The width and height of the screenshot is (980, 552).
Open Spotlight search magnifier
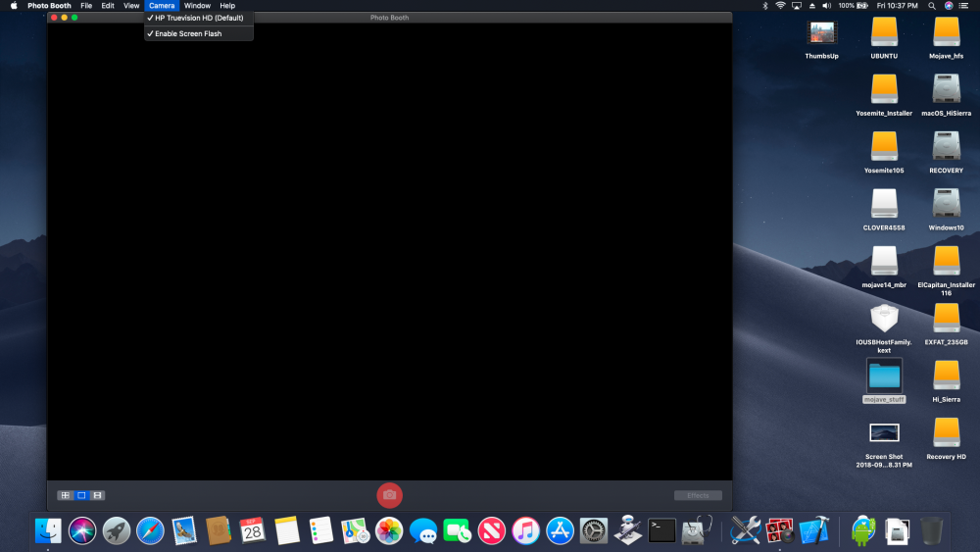(x=932, y=6)
